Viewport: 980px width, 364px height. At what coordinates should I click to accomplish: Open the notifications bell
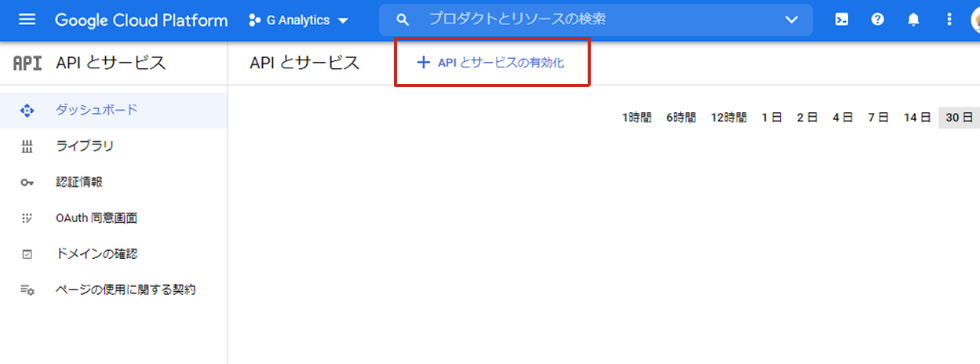click(x=913, y=20)
